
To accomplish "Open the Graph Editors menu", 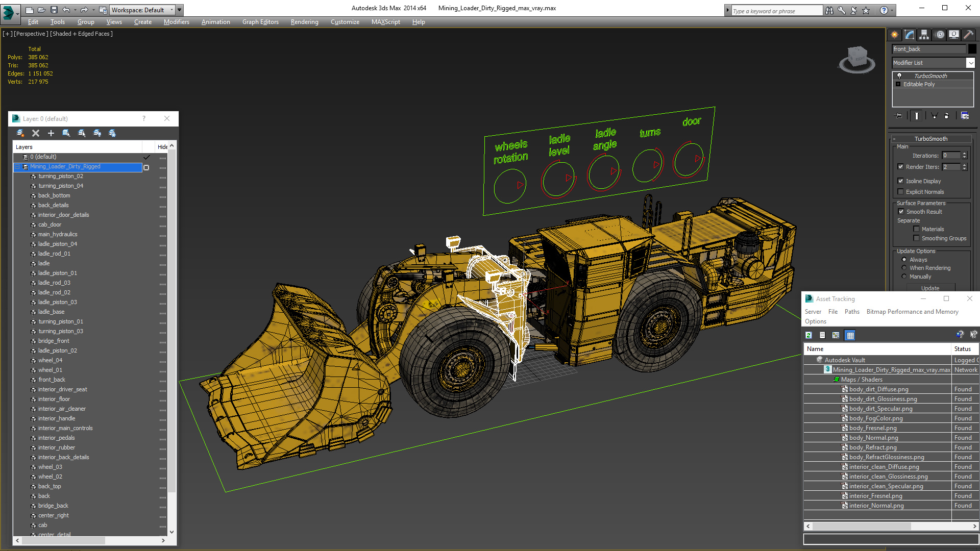I will 260,22.
